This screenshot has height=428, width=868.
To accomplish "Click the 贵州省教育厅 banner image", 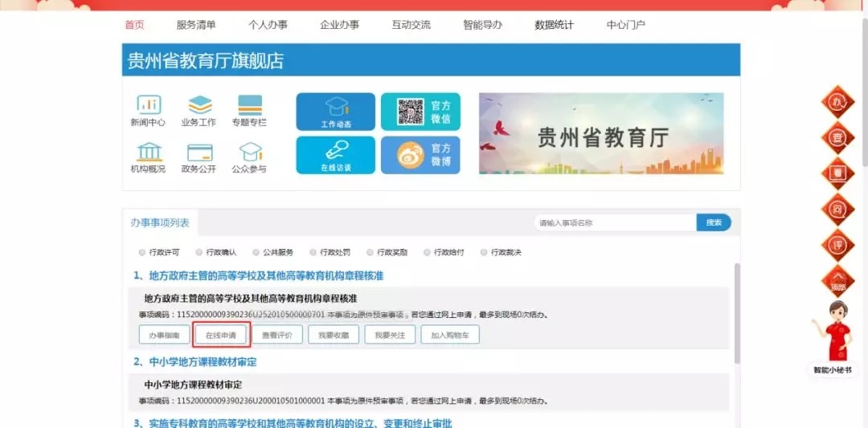I will click(x=601, y=133).
